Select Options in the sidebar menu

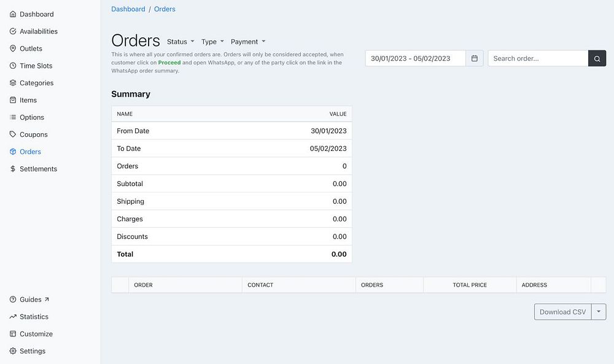[26, 117]
